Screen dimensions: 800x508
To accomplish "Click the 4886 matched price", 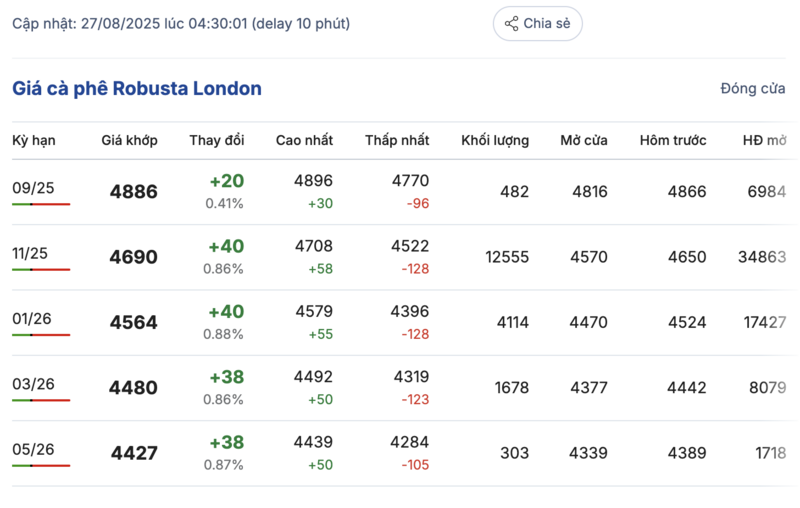I will 133,192.
